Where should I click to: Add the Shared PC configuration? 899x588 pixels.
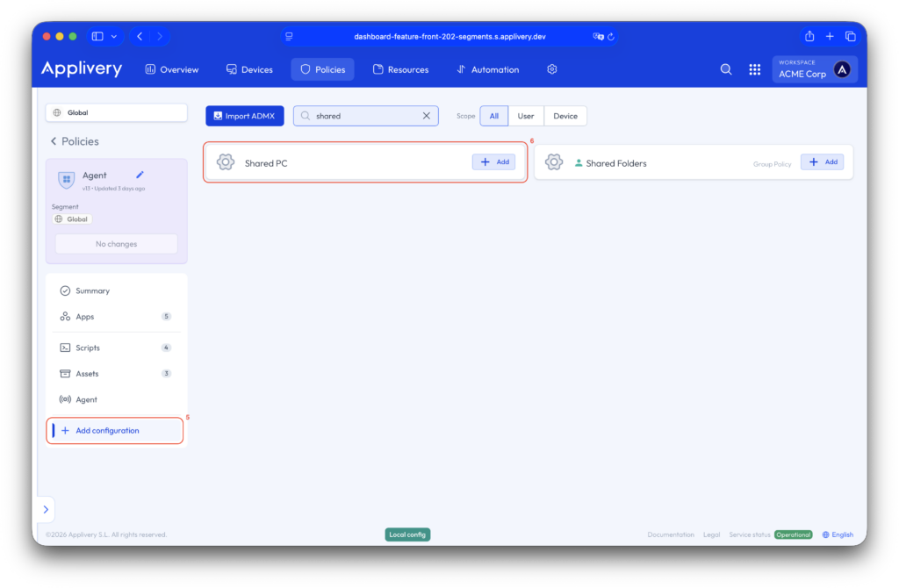click(x=493, y=162)
